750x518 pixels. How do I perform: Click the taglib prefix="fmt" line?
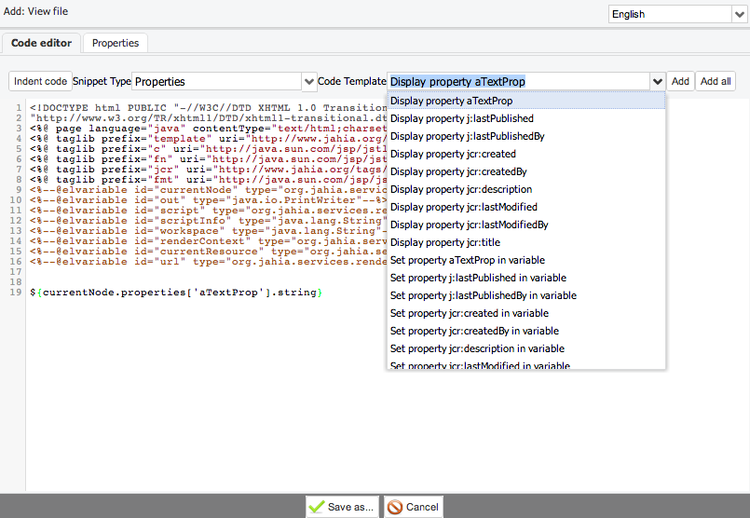(208, 179)
